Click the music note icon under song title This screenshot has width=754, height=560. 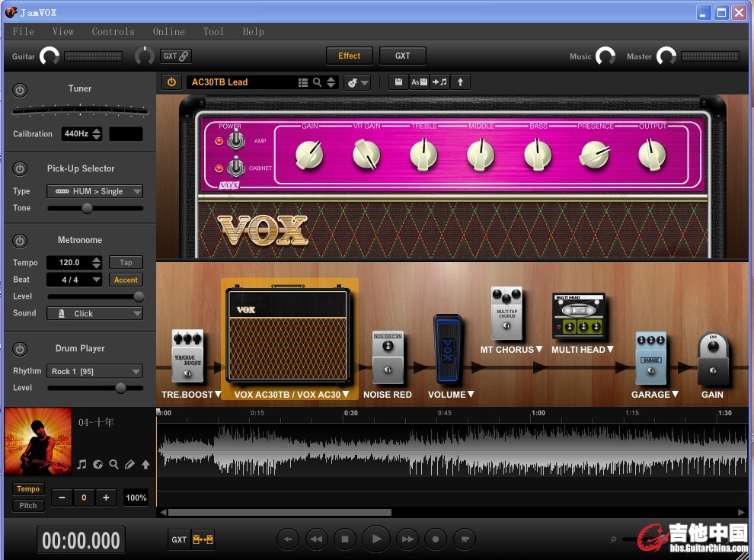pyautogui.click(x=82, y=464)
